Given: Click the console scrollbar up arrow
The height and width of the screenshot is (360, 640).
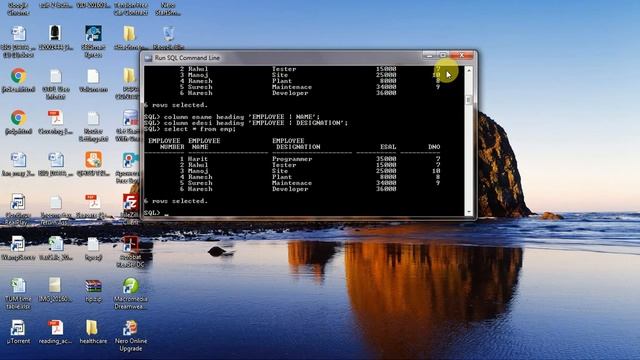Looking at the screenshot, I should (x=469, y=71).
